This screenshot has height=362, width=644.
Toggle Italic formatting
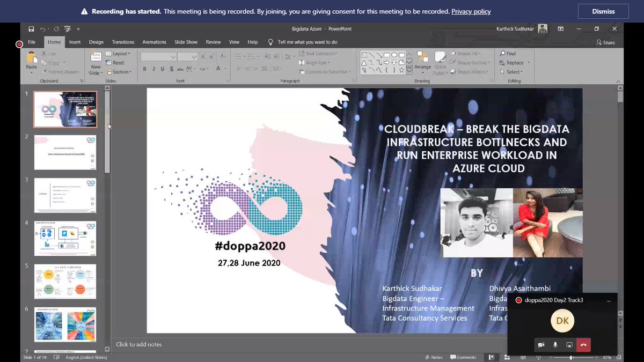153,69
